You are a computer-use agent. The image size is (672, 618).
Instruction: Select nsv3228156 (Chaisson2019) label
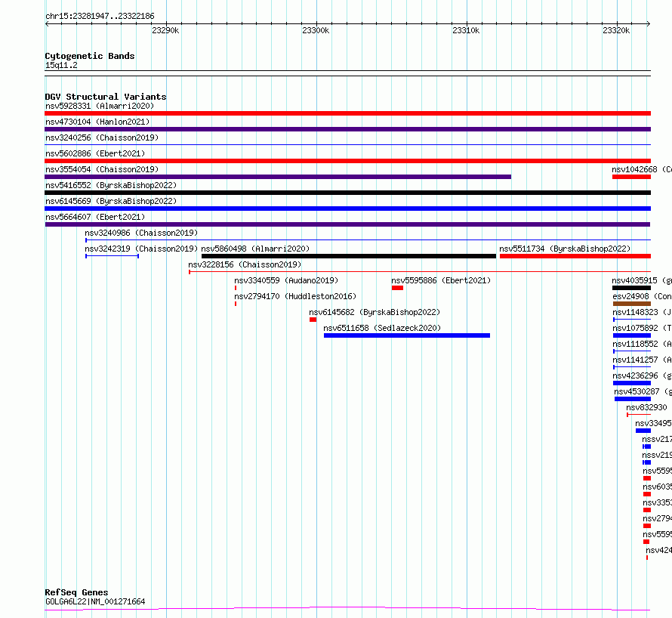coord(245,264)
